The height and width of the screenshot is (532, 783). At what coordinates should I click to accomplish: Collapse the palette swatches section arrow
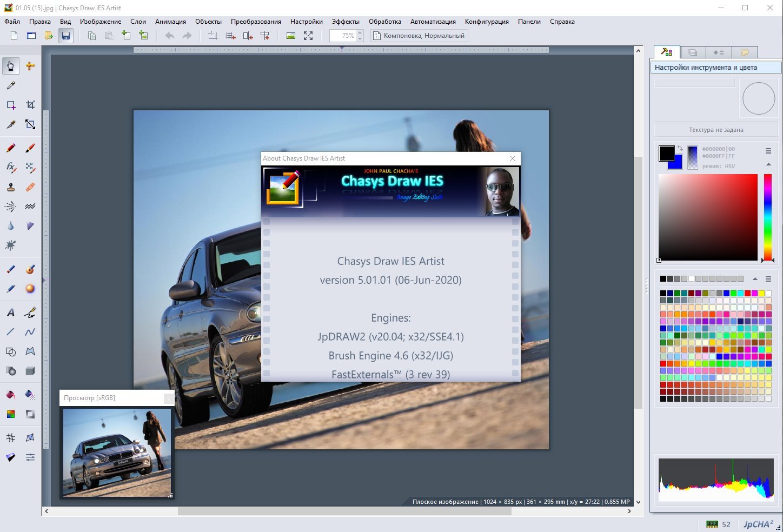755,279
